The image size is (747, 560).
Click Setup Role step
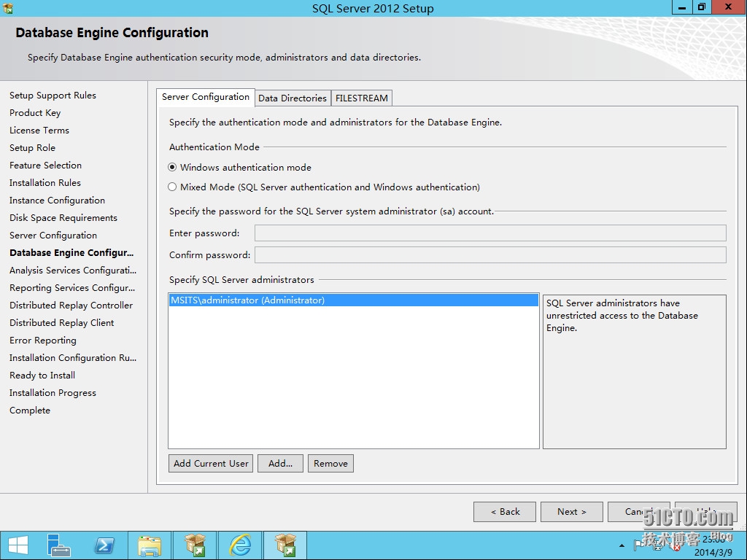point(32,147)
